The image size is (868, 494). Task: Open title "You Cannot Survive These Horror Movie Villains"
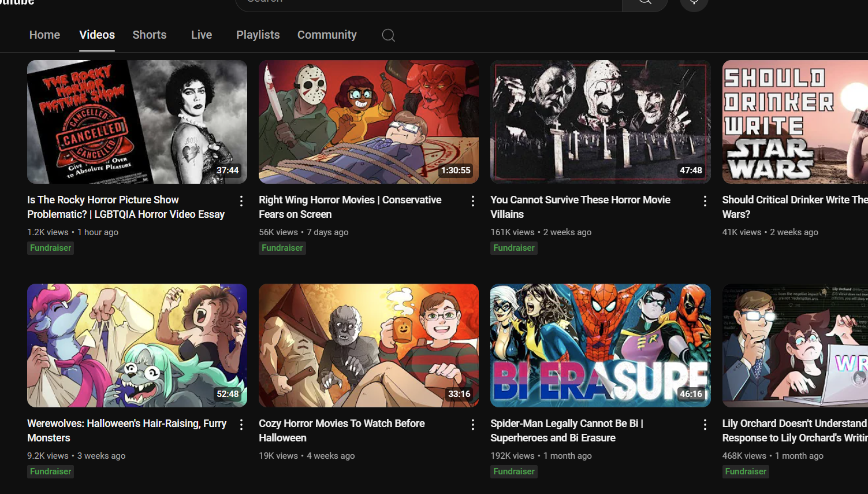[580, 207]
